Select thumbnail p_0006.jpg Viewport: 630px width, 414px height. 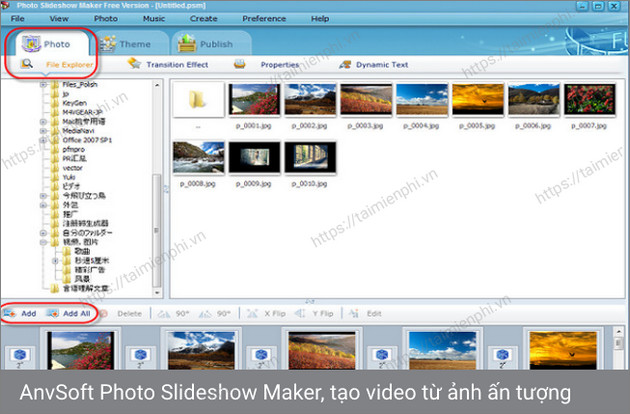(x=534, y=100)
